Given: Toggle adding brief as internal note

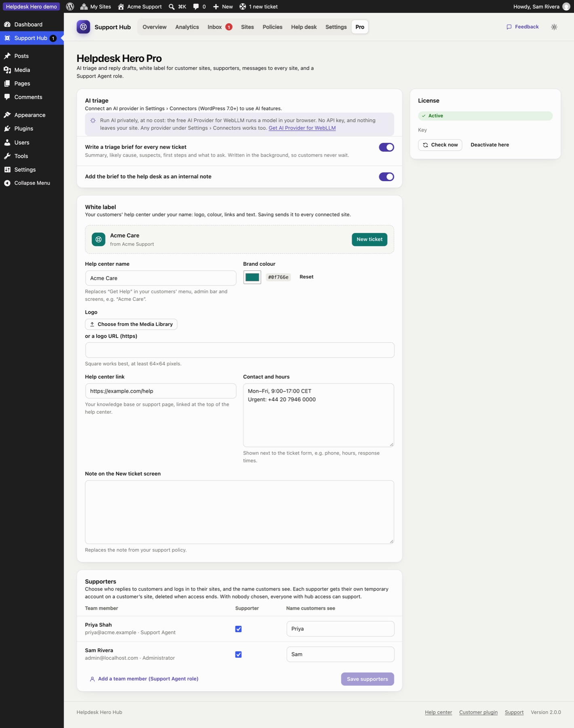Looking at the screenshot, I should tap(386, 177).
